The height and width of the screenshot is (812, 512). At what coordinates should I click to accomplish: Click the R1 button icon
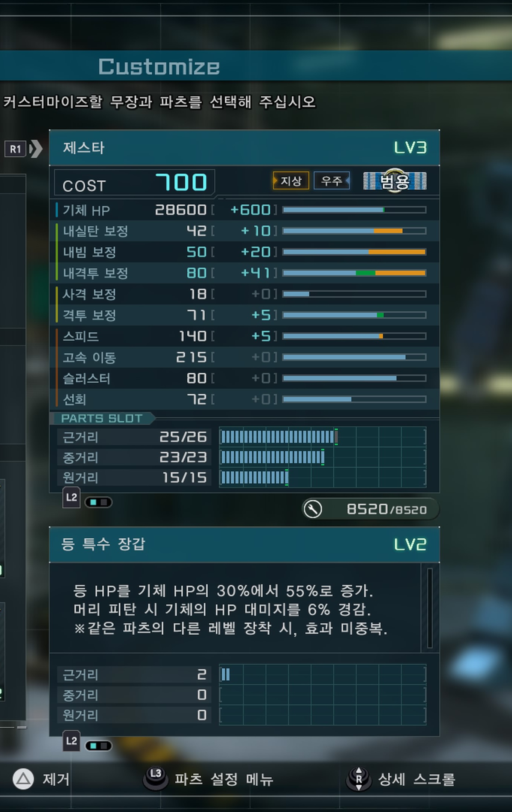(15, 149)
